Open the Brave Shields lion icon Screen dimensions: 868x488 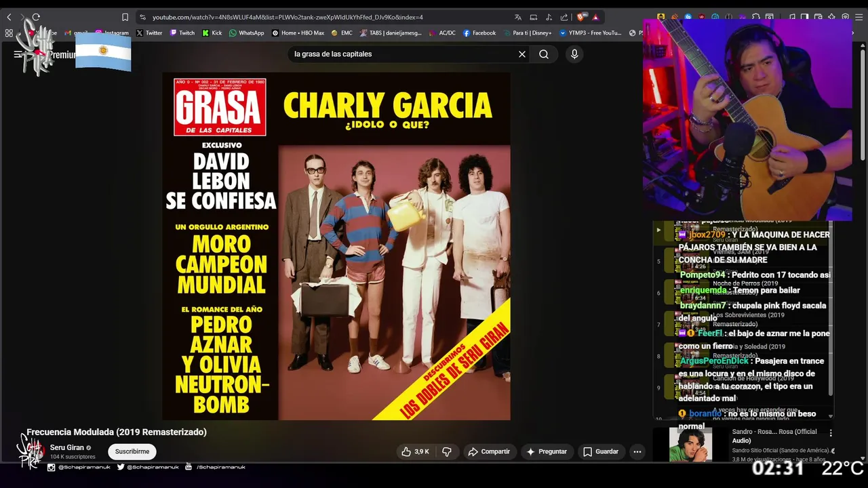click(x=581, y=17)
